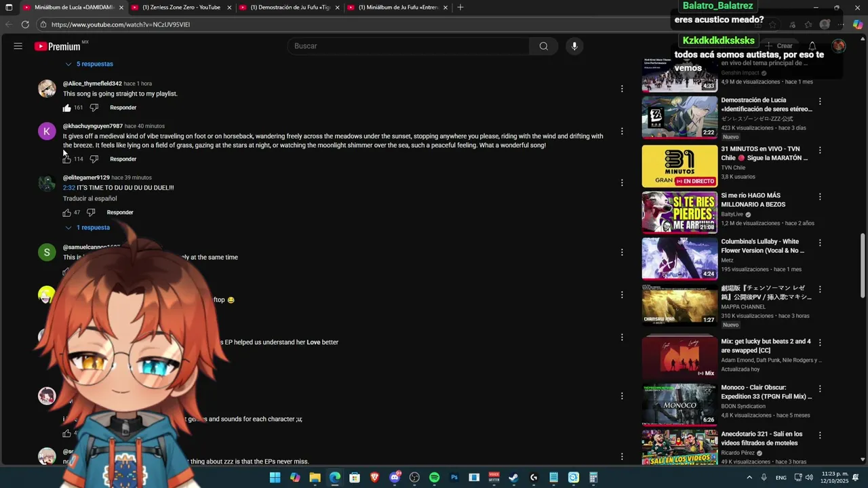Click Traducir al español link
Image resolution: width=868 pixels, height=488 pixels.
coord(90,199)
